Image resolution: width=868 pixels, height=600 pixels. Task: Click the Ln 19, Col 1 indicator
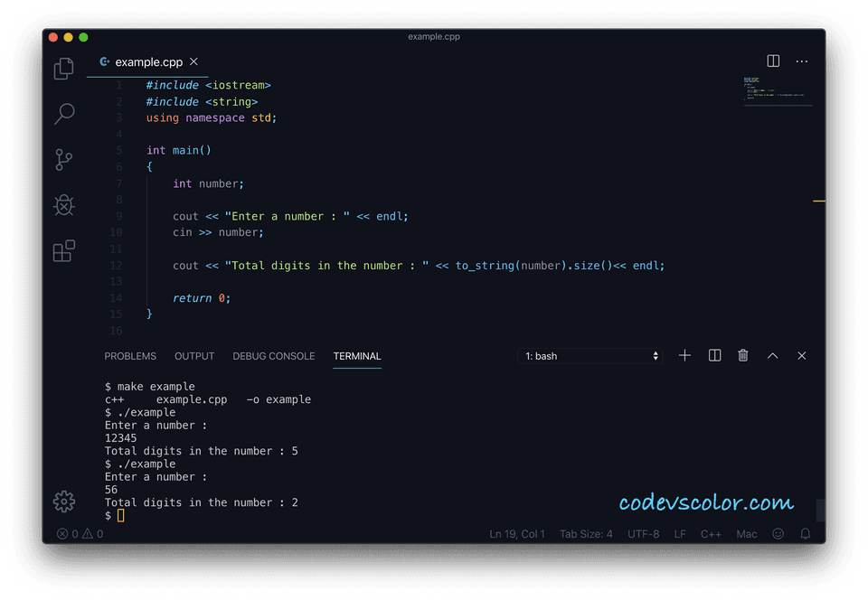point(517,533)
